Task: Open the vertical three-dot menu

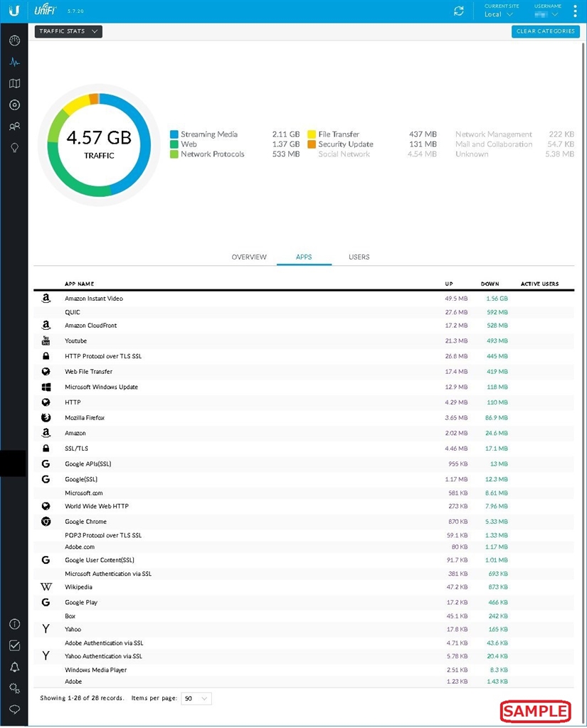Action: [575, 11]
